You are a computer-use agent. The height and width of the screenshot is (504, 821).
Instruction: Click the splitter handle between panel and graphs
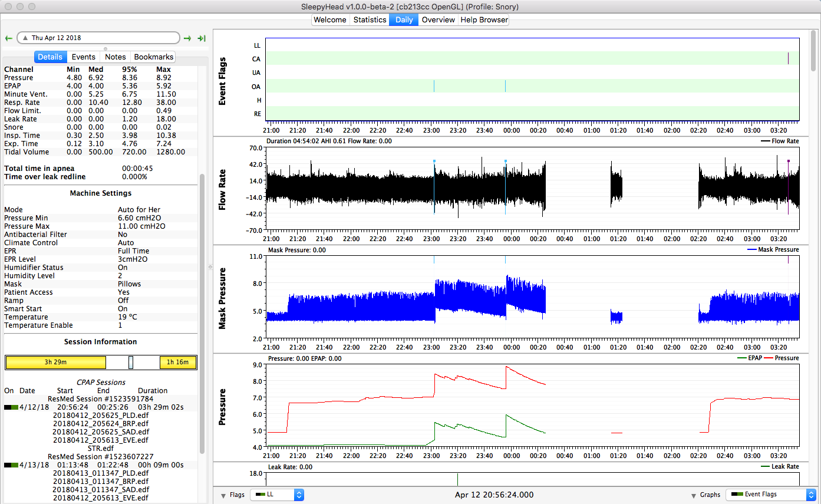pyautogui.click(x=210, y=268)
